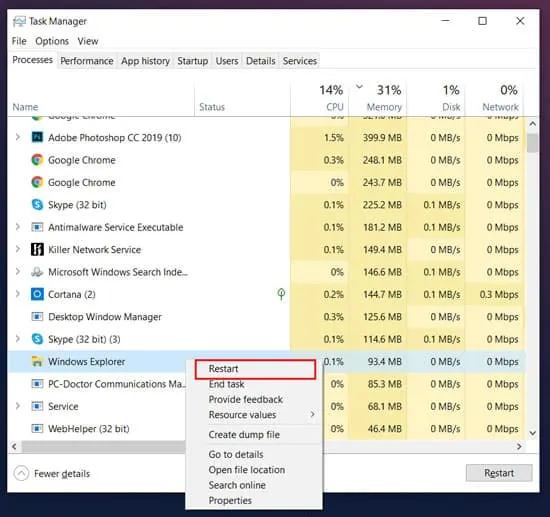Click the horizontal scrollbar left arrow
This screenshot has width=550, height=517.
tap(14, 446)
